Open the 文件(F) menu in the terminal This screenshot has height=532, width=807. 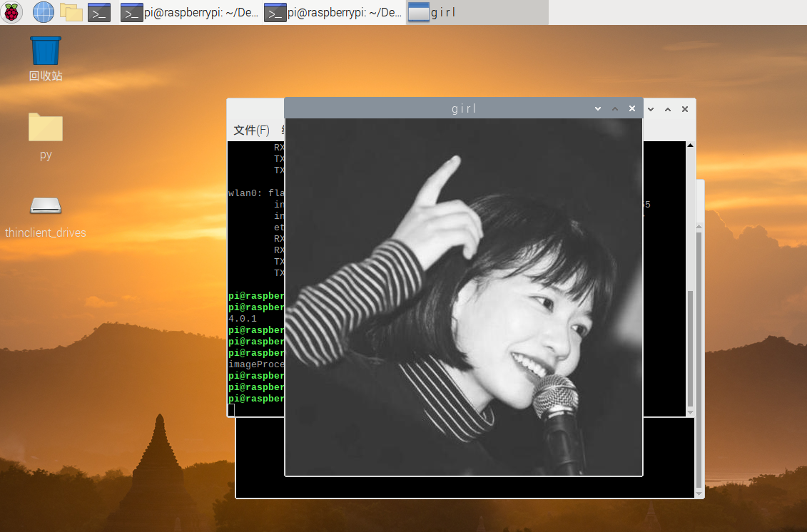pos(252,131)
